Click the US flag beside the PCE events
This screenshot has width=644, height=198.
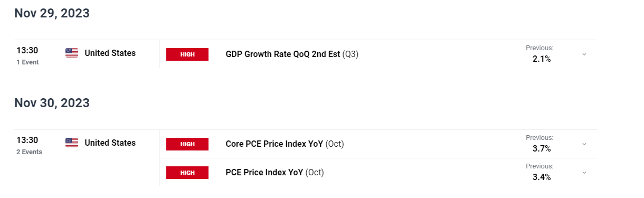[x=72, y=143]
